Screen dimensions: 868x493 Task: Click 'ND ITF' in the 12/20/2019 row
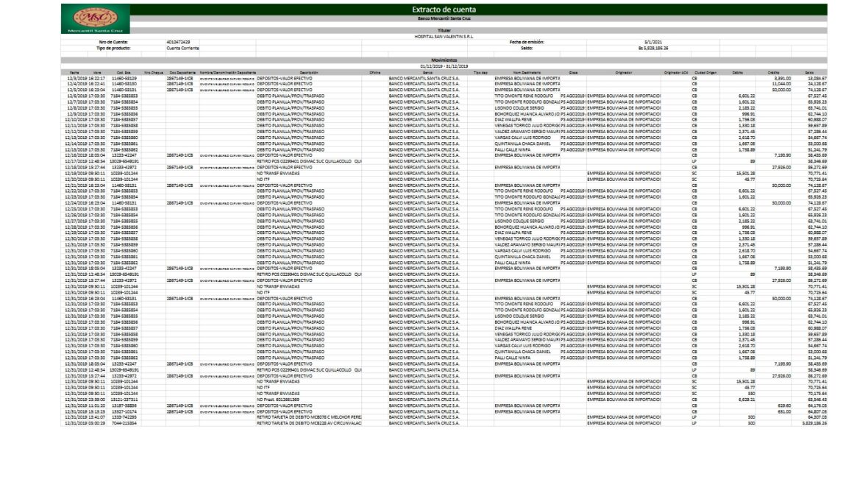click(263, 180)
